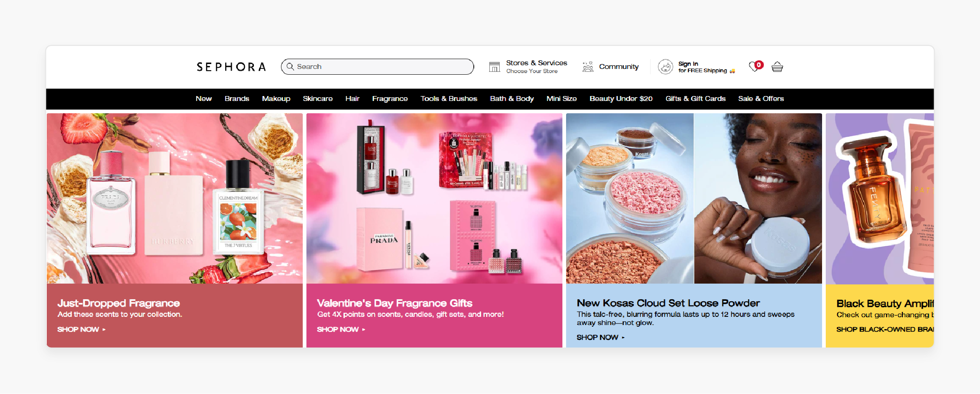Click Add these scents to your collection text
Viewport: 980px width, 394px height.
pyautogui.click(x=120, y=314)
